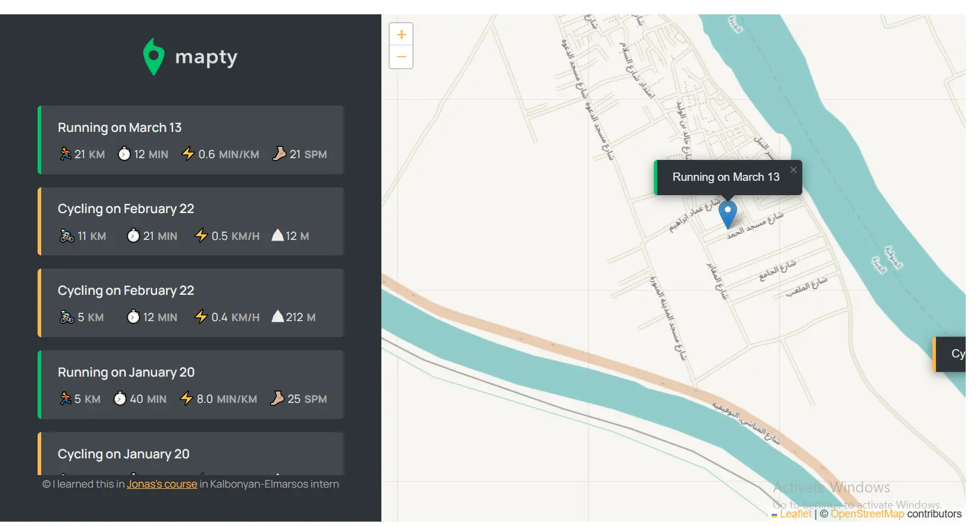Open the Leaflet attribution link

click(x=796, y=514)
